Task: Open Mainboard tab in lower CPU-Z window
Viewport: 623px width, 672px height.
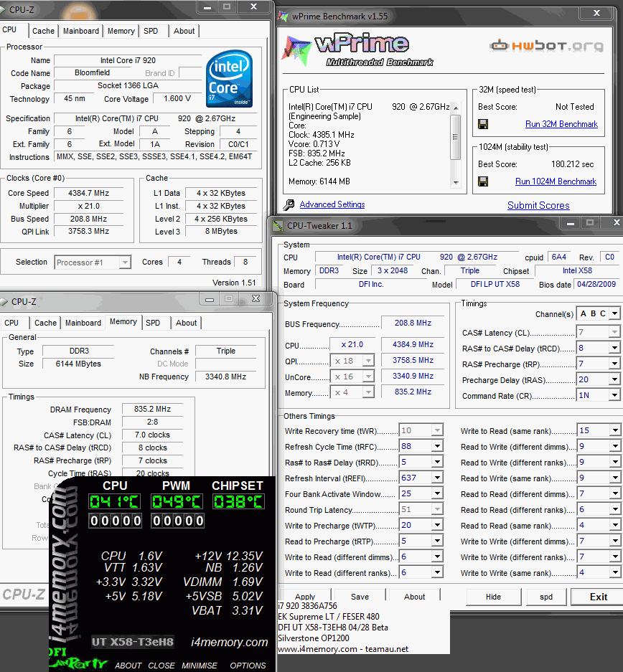Action: [83, 323]
